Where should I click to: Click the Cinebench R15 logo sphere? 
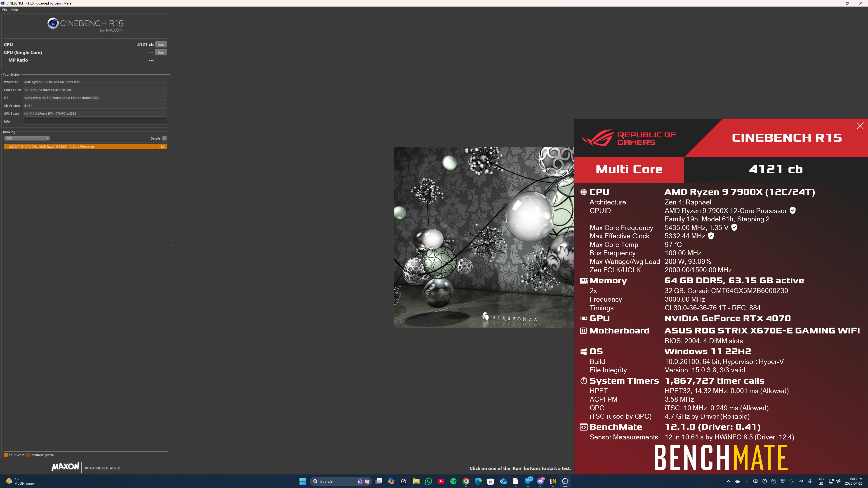tap(53, 23)
